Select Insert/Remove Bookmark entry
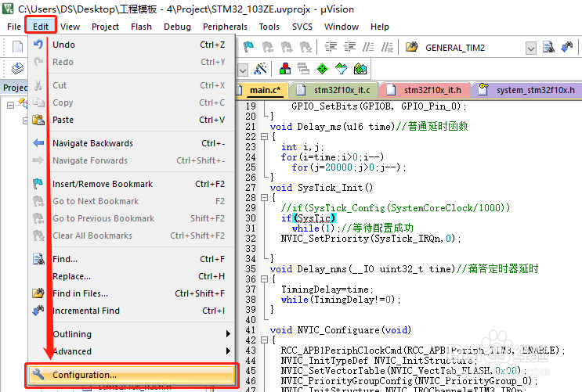This screenshot has width=582, height=392. (132, 184)
